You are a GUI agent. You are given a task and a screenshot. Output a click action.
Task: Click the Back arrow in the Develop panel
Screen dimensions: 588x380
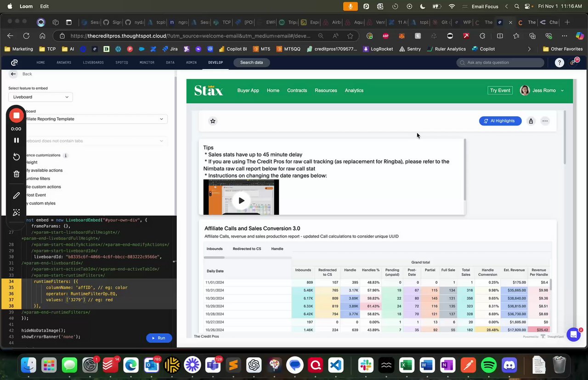(13, 74)
